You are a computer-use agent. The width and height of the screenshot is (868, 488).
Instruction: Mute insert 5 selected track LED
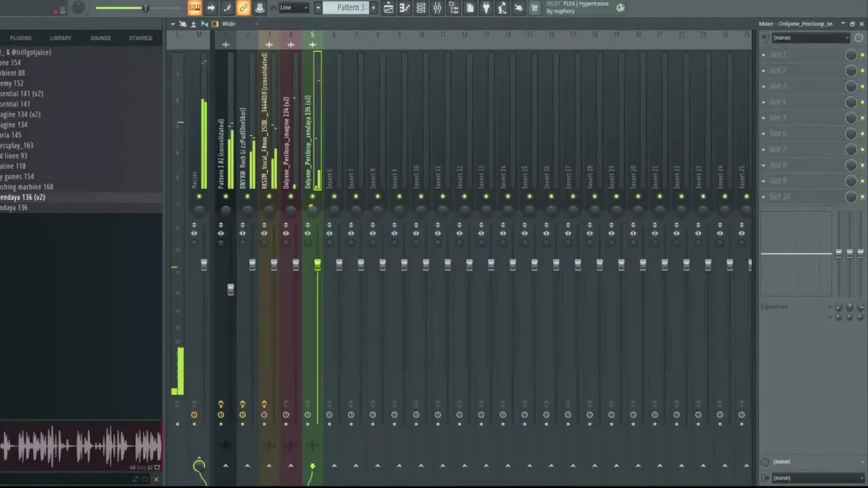click(313, 197)
